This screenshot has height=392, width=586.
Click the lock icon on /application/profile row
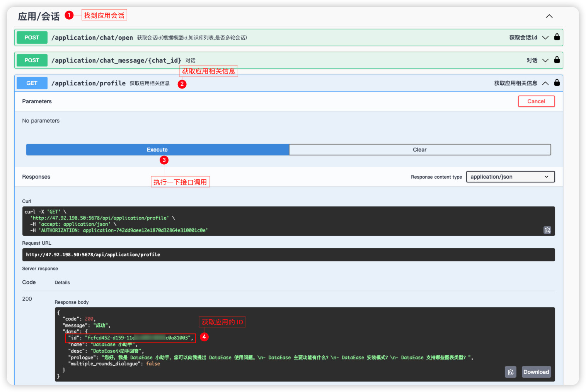tap(557, 82)
